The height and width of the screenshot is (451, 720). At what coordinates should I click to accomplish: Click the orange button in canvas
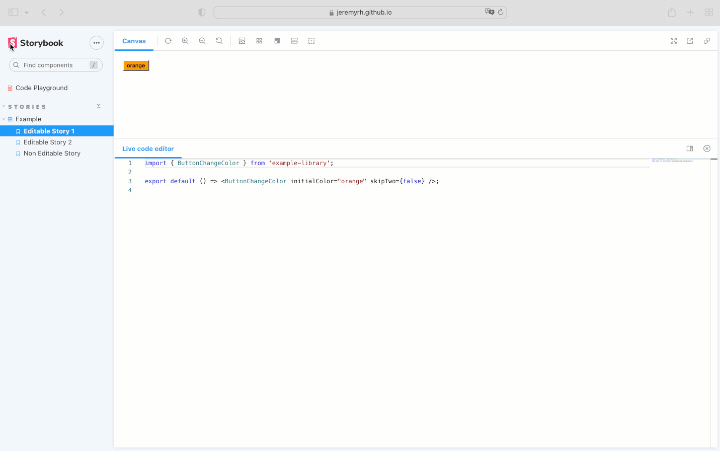coord(136,66)
